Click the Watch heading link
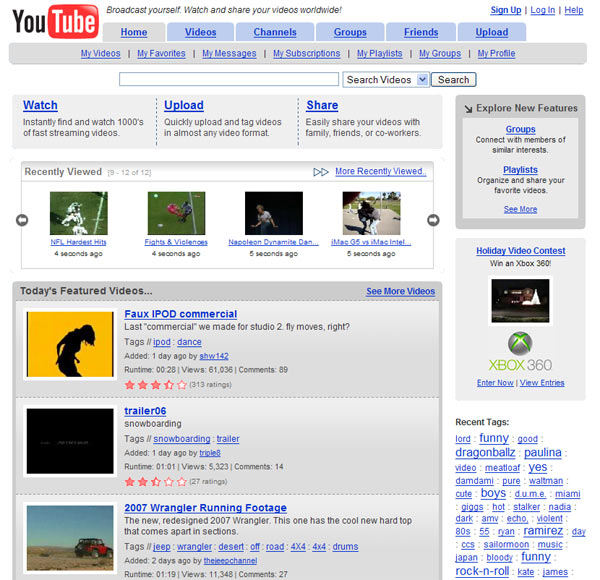600x580 pixels. [x=40, y=105]
